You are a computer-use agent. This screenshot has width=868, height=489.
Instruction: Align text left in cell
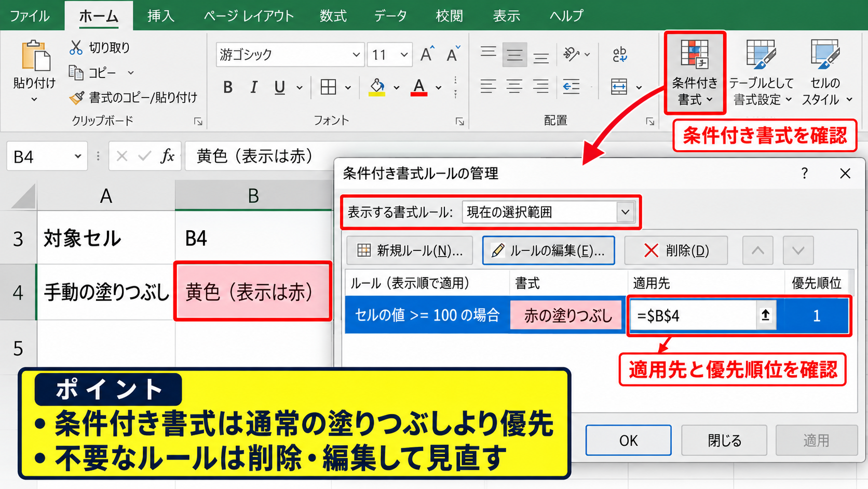pyautogui.click(x=488, y=87)
